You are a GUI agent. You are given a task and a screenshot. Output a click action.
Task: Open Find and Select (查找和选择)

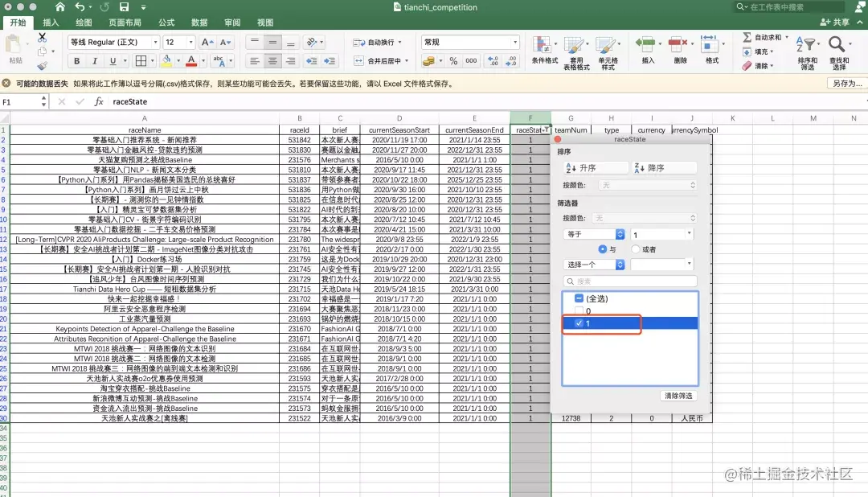tap(838, 52)
